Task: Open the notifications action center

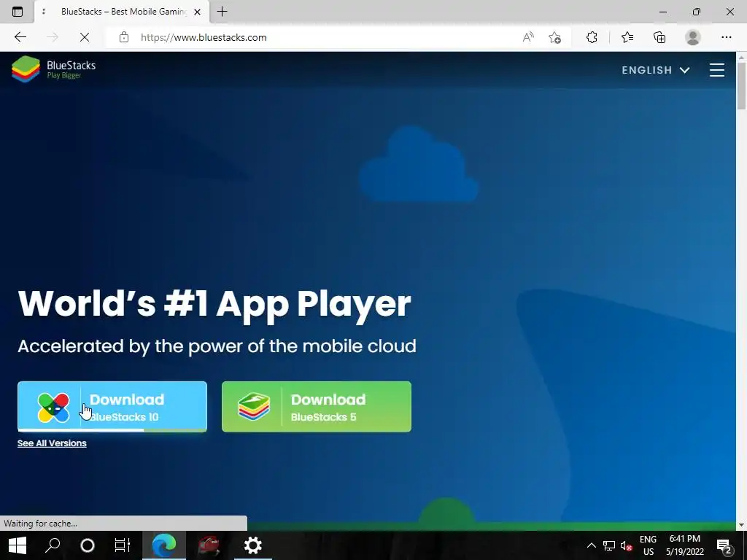Action: pyautogui.click(x=724, y=545)
